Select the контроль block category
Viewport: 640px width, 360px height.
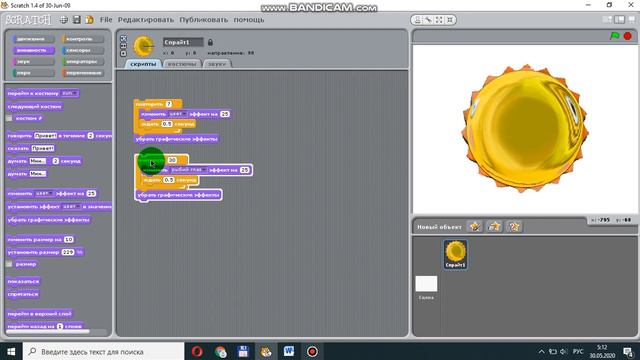[x=83, y=39]
